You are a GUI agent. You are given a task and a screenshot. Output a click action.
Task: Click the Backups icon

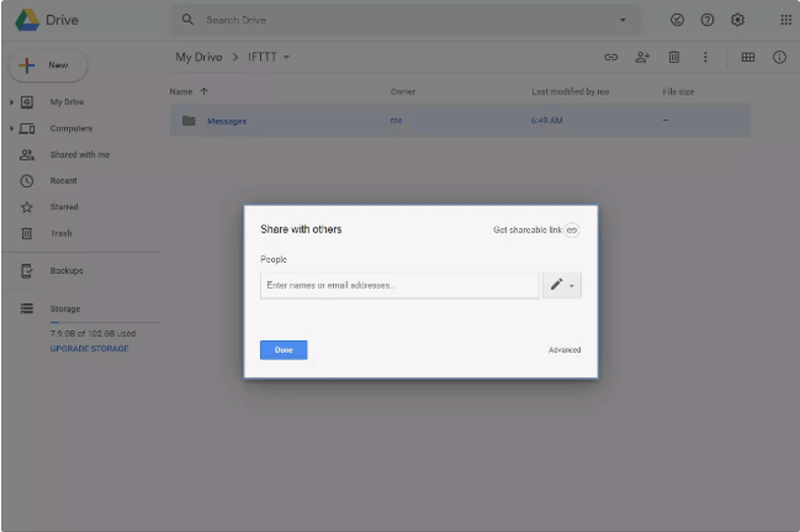pyautogui.click(x=27, y=270)
